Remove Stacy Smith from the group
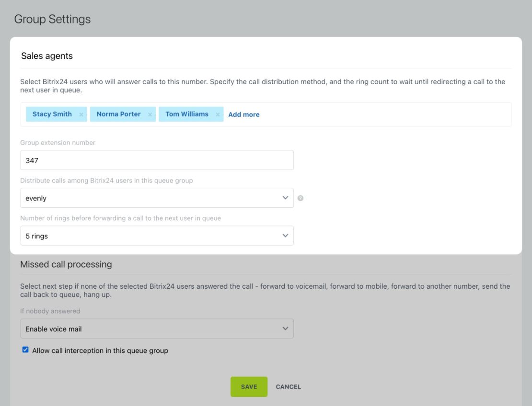Viewport: 532px width, 406px height. pos(81,114)
